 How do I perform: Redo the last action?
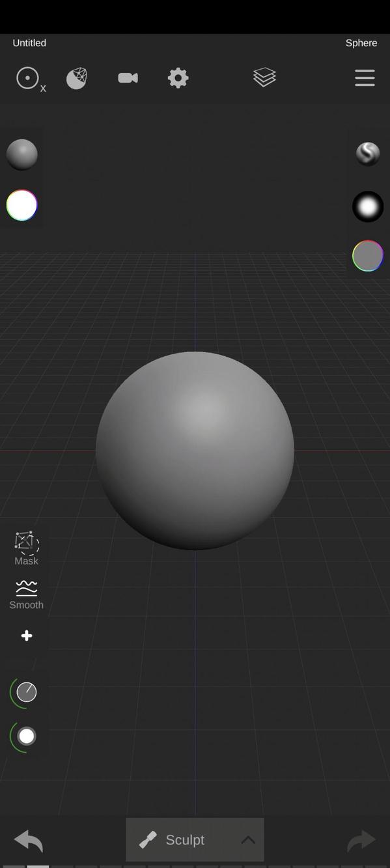(361, 840)
